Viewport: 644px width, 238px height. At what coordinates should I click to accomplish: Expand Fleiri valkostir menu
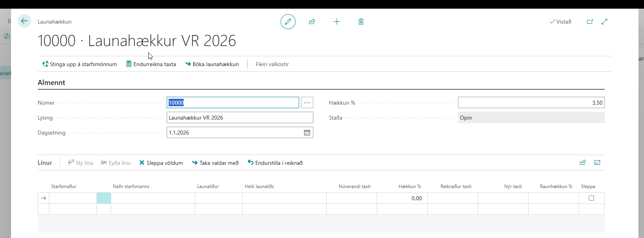coord(272,64)
